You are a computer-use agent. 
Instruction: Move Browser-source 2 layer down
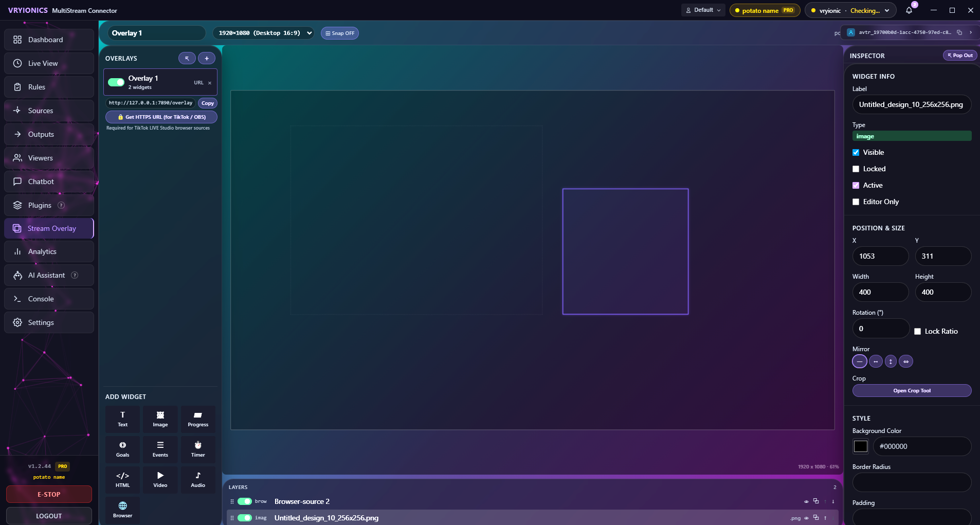tap(833, 501)
